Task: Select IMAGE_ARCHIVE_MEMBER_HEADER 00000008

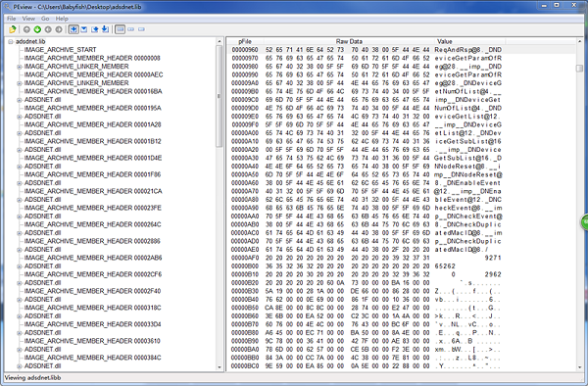Action: (92, 58)
